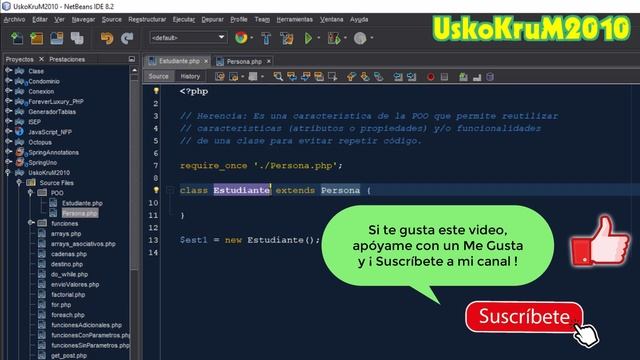
Task: Click the database cylinder icon in editor toolbar
Action: 490,77
